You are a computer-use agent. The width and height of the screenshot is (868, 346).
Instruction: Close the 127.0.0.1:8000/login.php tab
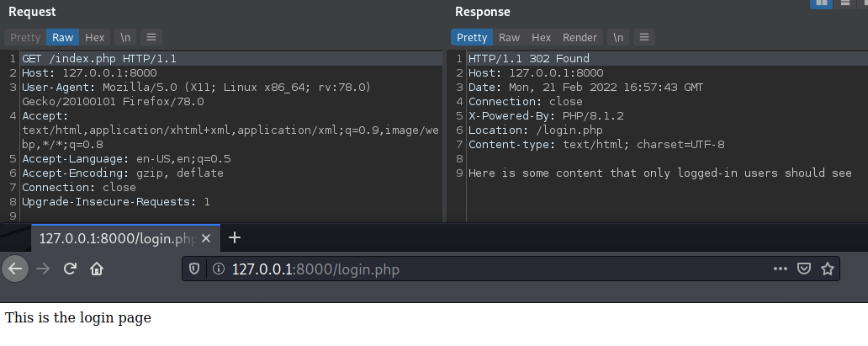207,239
